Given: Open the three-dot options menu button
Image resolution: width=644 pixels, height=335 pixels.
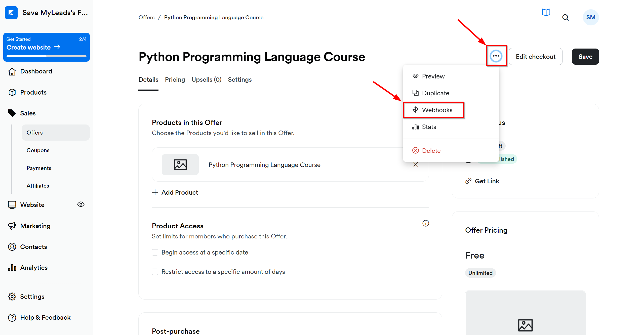Looking at the screenshot, I should 495,56.
